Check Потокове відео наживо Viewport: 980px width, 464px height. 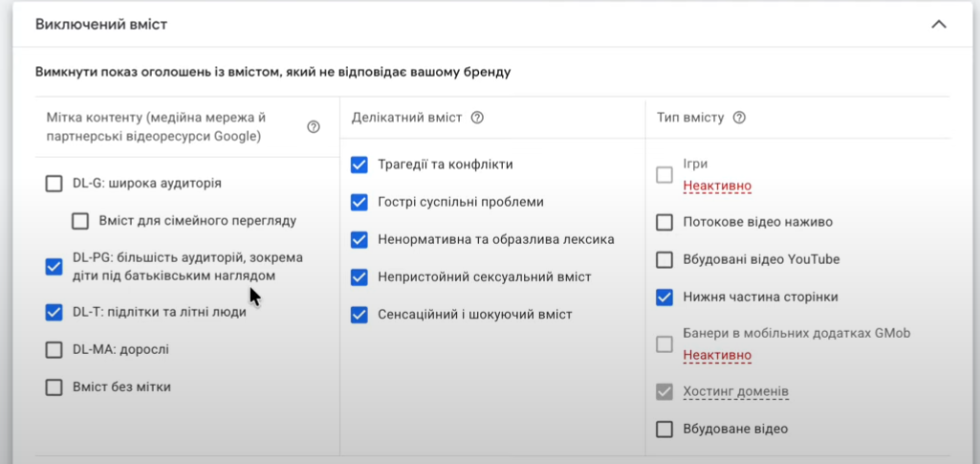tap(664, 222)
